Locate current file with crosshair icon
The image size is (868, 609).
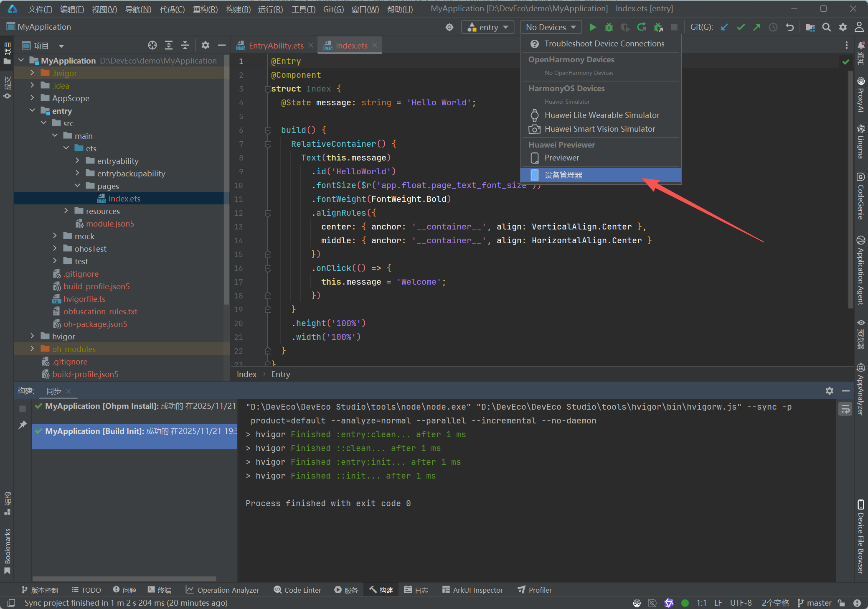[x=152, y=45]
